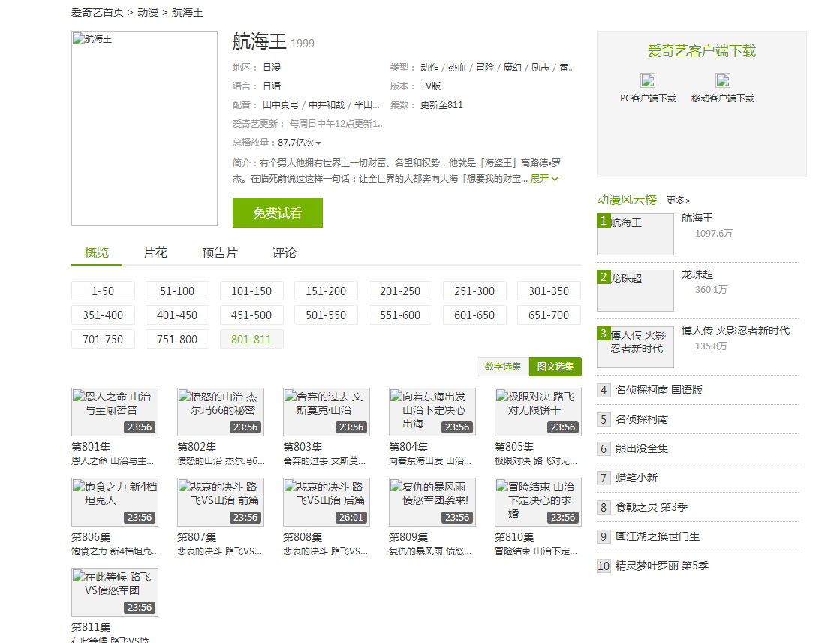Open episode 第811集 thumbnail
Image resolution: width=840 pixels, height=643 pixels.
coord(115,592)
